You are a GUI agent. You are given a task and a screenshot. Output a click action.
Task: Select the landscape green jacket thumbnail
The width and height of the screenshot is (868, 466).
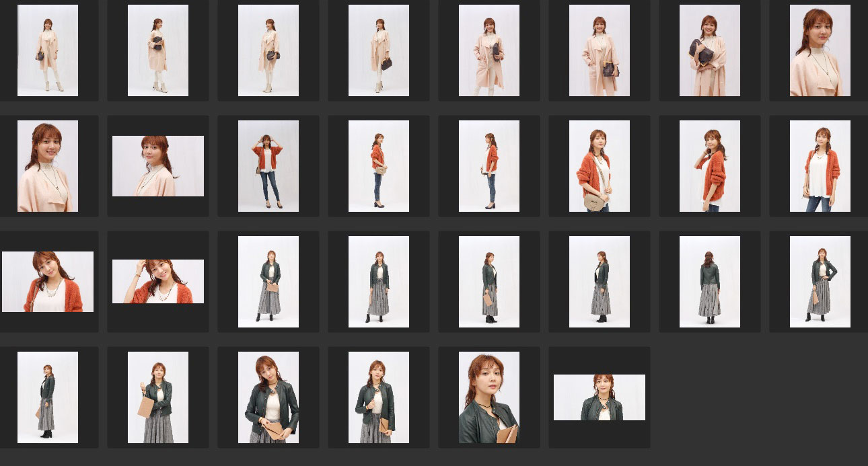coord(599,397)
